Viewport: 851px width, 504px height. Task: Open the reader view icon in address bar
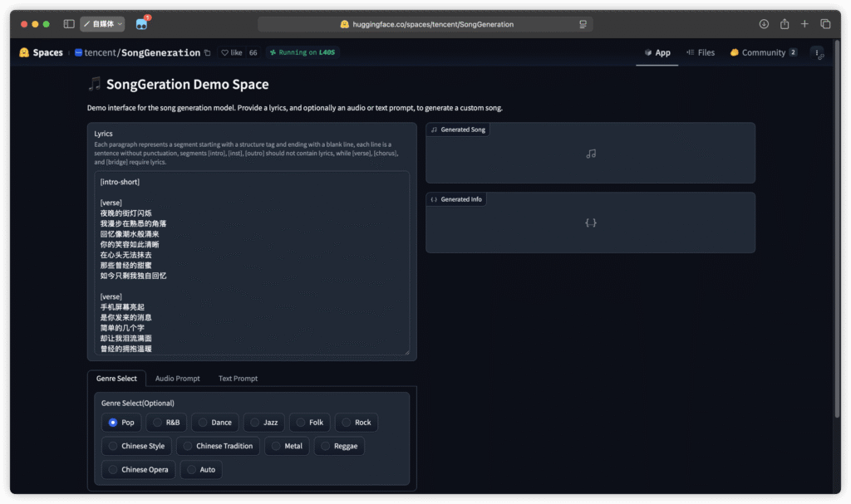pos(583,24)
